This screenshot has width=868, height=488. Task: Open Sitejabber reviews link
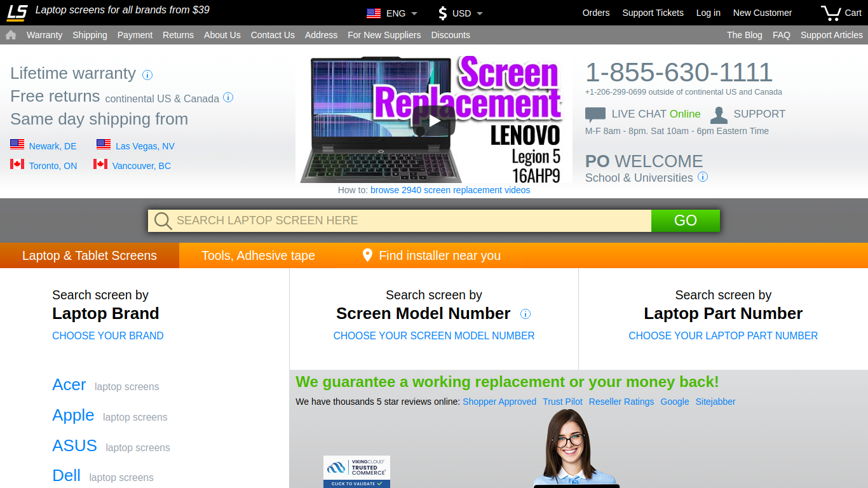coord(715,402)
